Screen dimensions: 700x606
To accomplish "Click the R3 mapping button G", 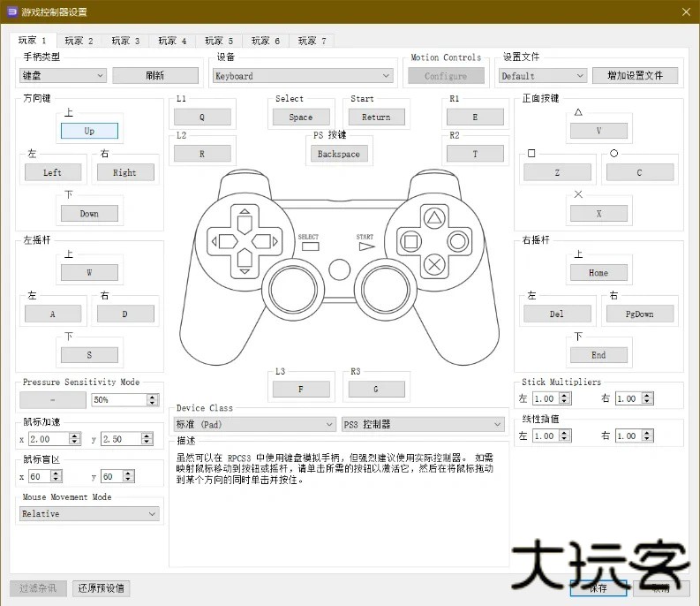I will coord(376,390).
